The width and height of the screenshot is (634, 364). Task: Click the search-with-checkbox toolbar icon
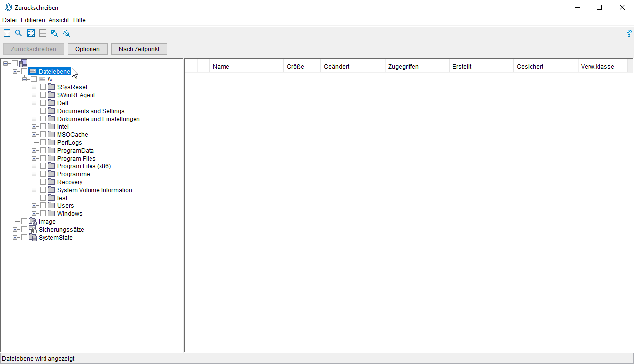pyautogui.click(x=54, y=33)
